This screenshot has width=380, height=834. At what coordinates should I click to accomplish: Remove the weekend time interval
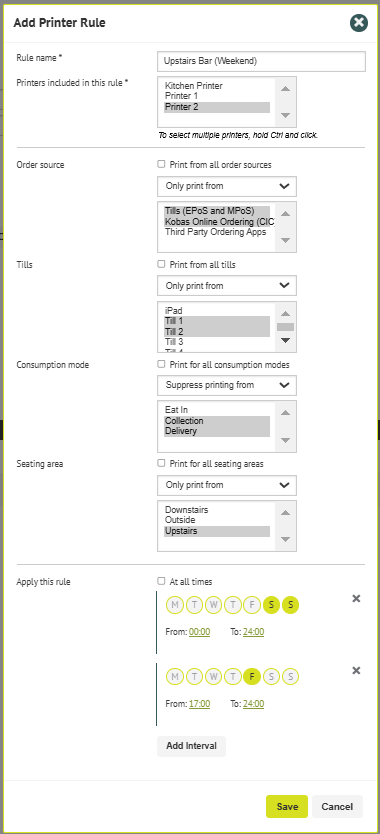click(357, 598)
